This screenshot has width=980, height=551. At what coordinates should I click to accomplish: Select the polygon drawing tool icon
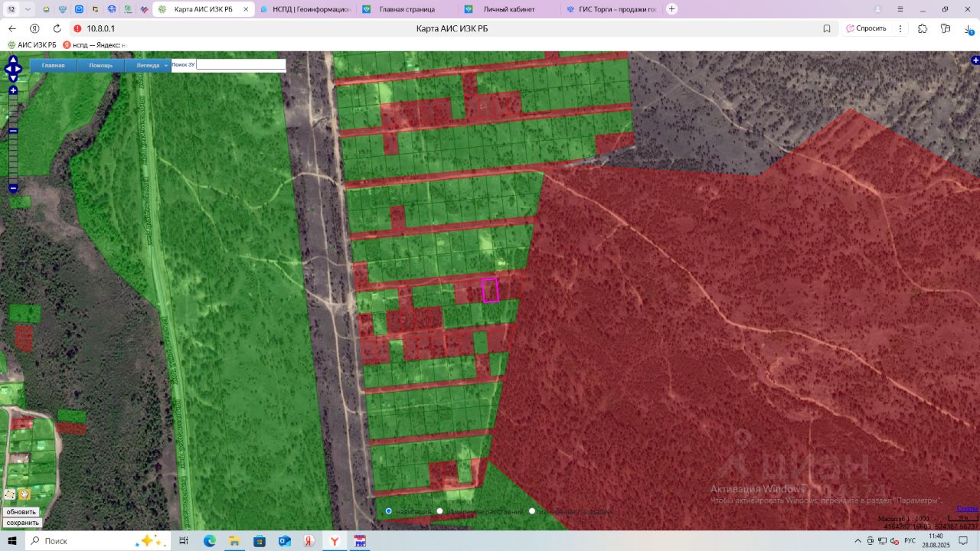click(x=10, y=494)
